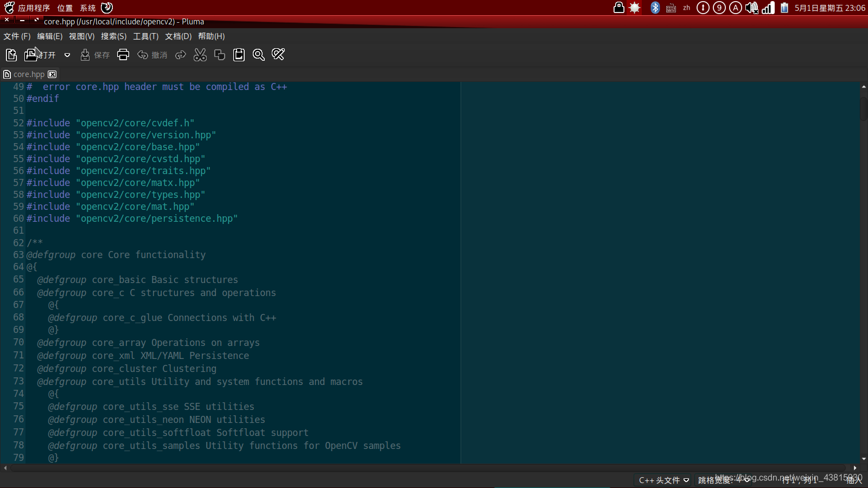This screenshot has height=488, width=868.
Task: Click the muted volume speaker icon
Action: point(752,8)
